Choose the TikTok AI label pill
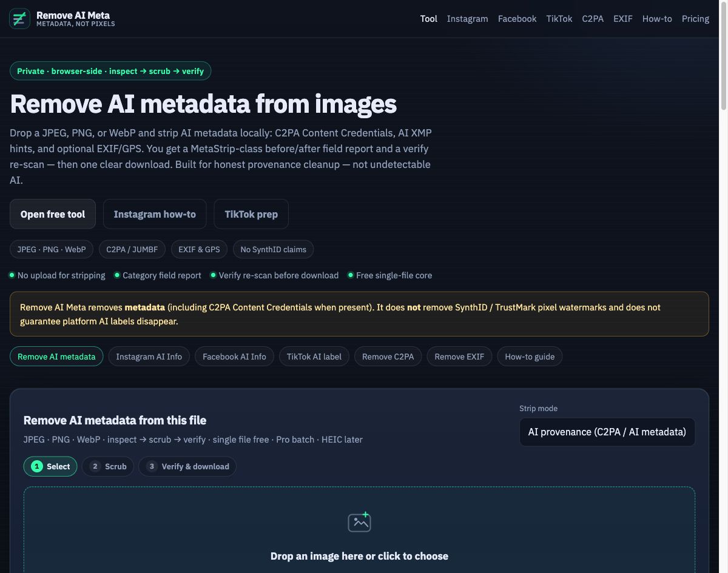 click(x=314, y=357)
